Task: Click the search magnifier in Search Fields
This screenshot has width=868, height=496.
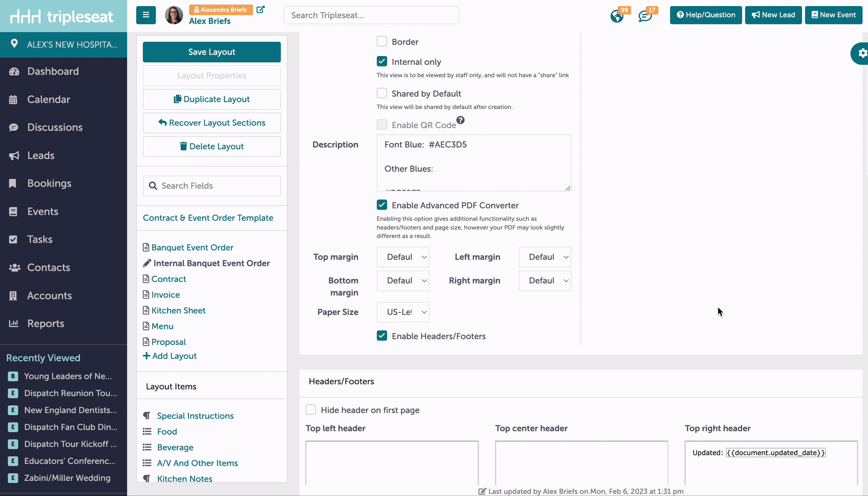Action: (x=153, y=186)
